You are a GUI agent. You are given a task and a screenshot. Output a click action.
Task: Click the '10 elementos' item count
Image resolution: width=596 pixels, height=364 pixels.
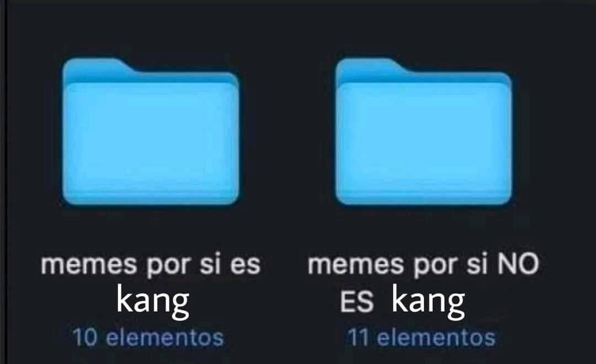(x=148, y=338)
